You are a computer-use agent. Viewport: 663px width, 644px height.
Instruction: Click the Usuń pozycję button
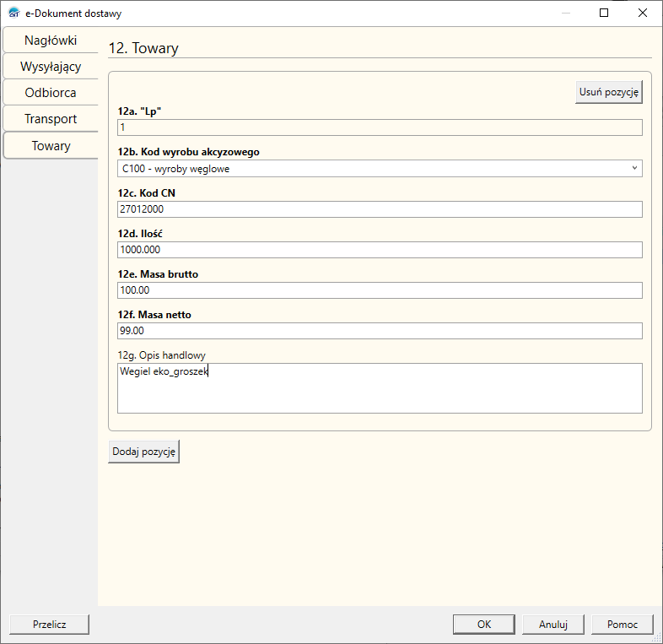[x=609, y=92]
